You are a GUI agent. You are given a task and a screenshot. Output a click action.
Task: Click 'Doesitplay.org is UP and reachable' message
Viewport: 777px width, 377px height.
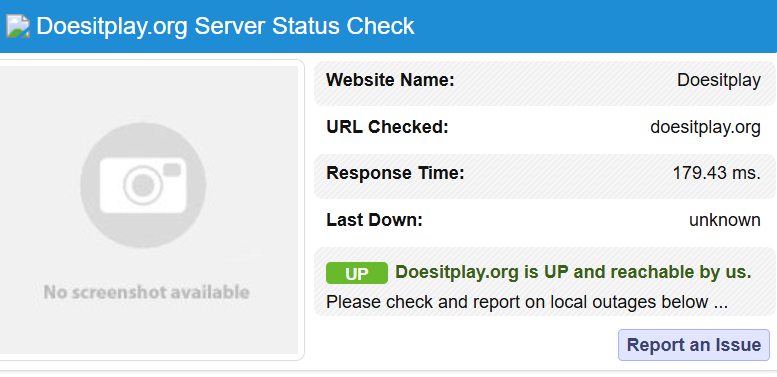pos(573,272)
